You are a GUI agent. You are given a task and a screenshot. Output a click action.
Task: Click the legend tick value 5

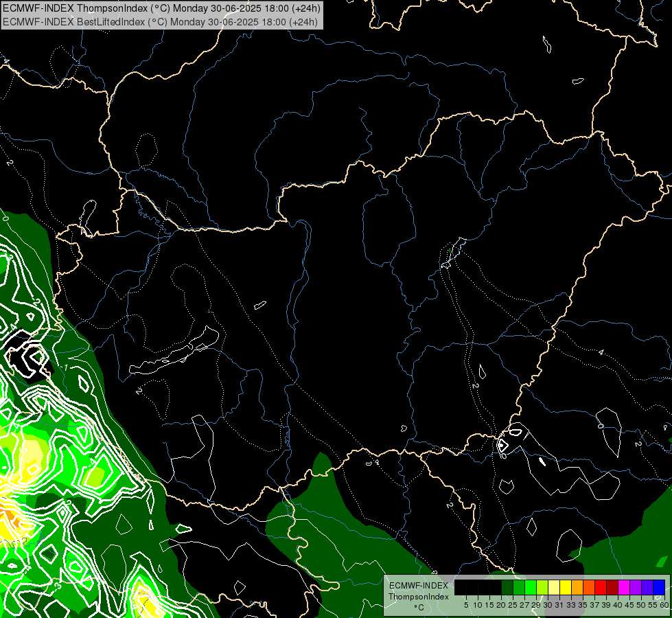tap(466, 605)
